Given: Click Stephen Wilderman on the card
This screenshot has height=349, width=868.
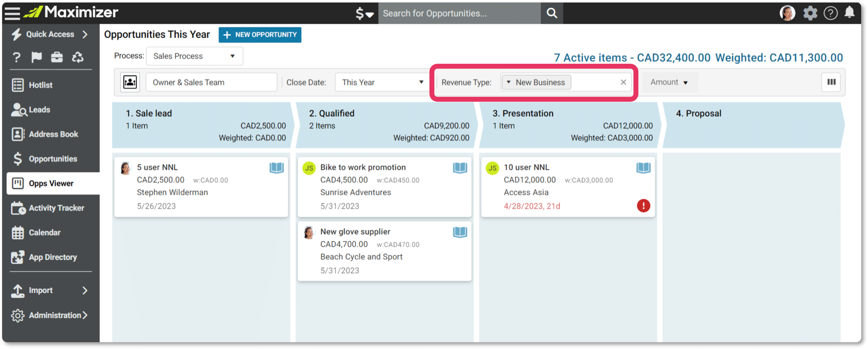Looking at the screenshot, I should click(x=172, y=192).
